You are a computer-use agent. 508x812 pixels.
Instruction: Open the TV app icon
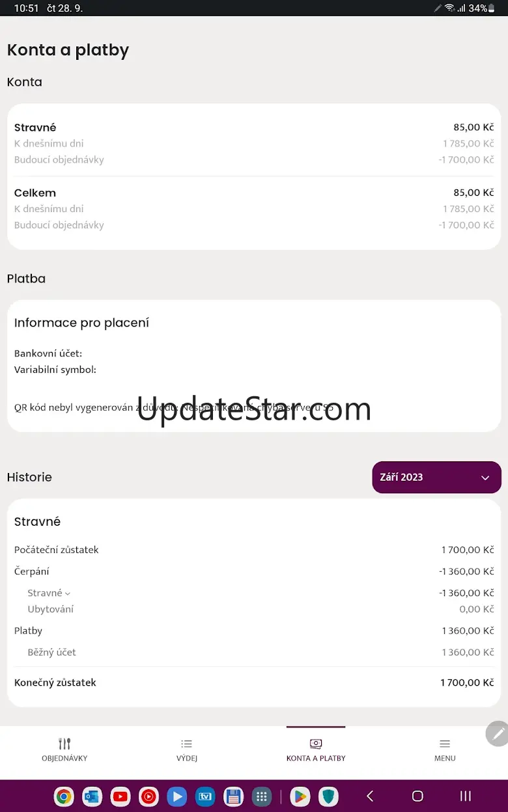point(205,796)
